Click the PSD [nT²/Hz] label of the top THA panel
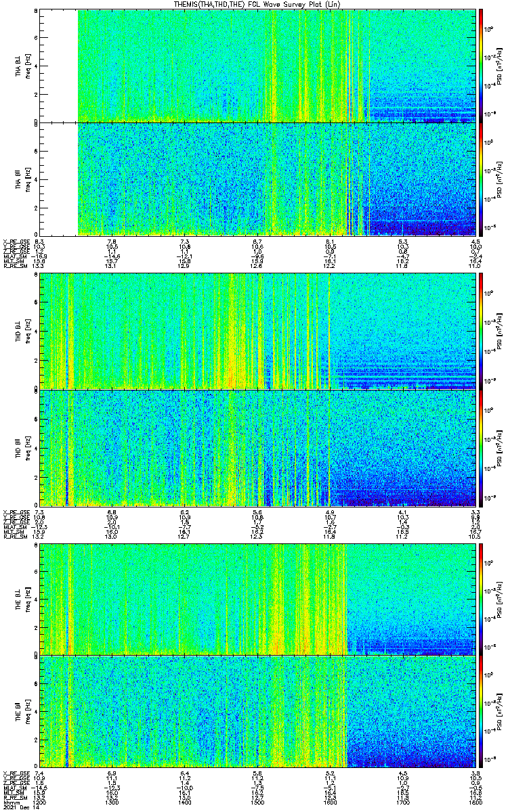Image resolution: width=508 pixels, height=812 pixels. click(501, 66)
